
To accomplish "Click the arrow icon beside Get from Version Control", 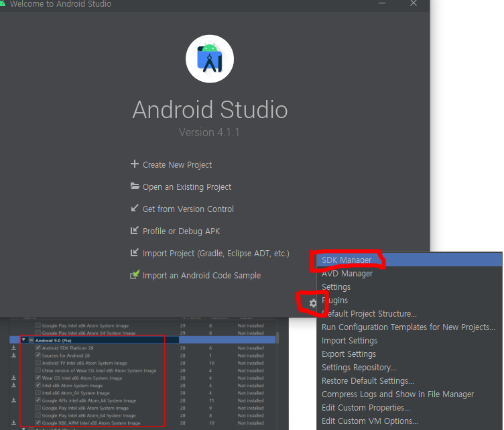I will click(x=134, y=208).
